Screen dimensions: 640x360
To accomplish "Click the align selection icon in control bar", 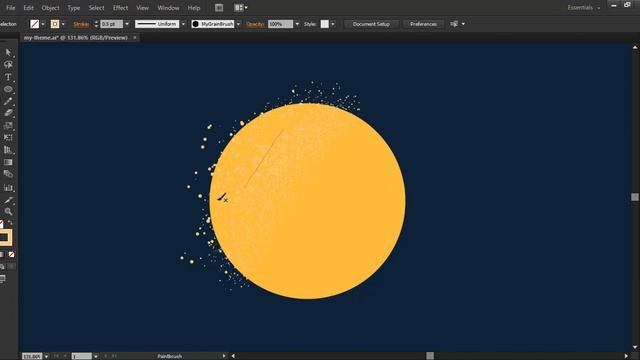I will (x=454, y=24).
